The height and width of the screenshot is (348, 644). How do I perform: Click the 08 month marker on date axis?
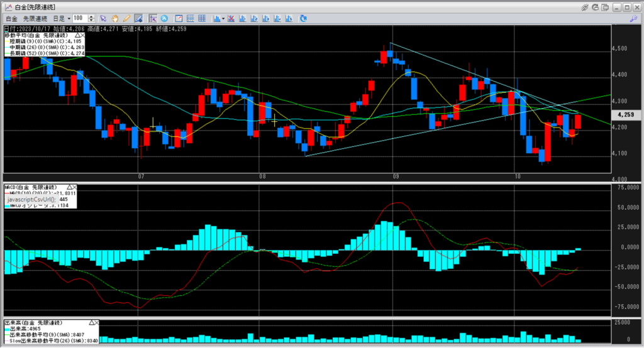(262, 177)
